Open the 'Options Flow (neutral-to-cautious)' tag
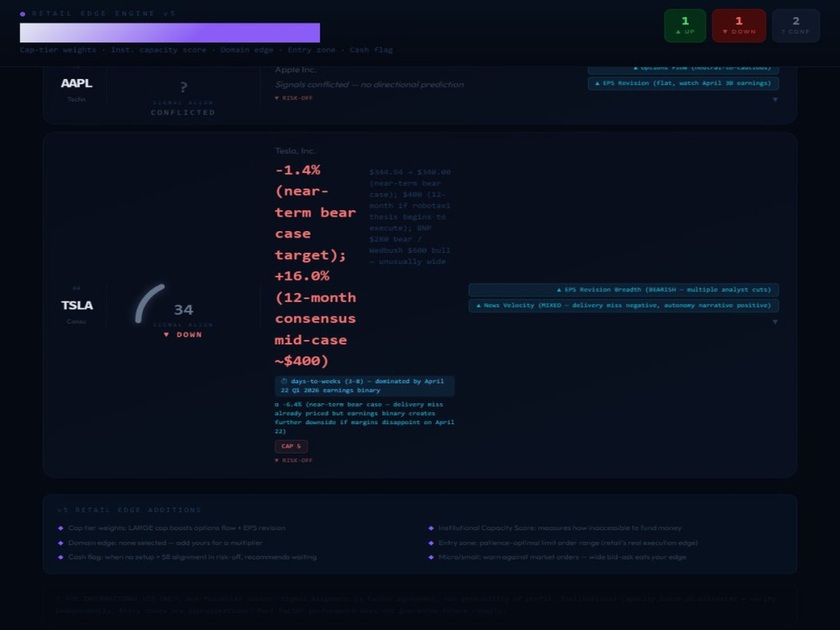 point(683,69)
